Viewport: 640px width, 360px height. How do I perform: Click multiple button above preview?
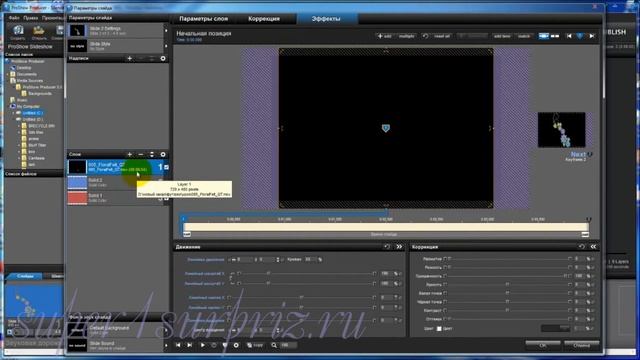tap(407, 36)
